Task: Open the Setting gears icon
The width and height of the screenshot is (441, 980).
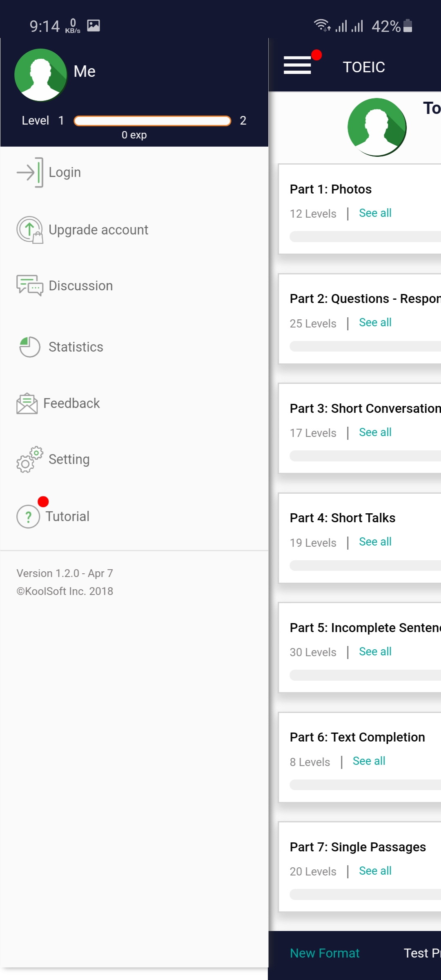Action: click(29, 459)
